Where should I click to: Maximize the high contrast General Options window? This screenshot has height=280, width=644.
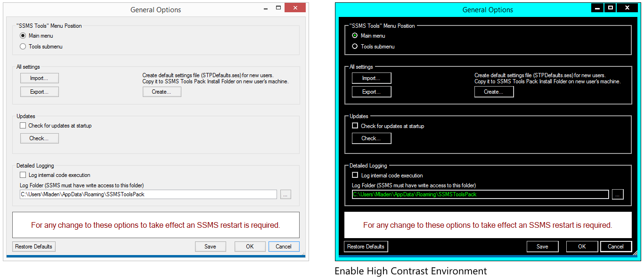tap(610, 8)
